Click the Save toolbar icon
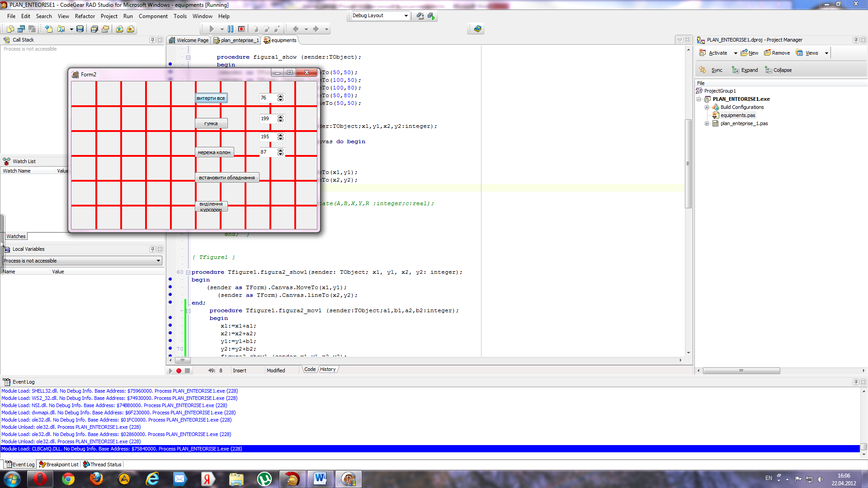Screen dimensions: 868x488 [80, 29]
